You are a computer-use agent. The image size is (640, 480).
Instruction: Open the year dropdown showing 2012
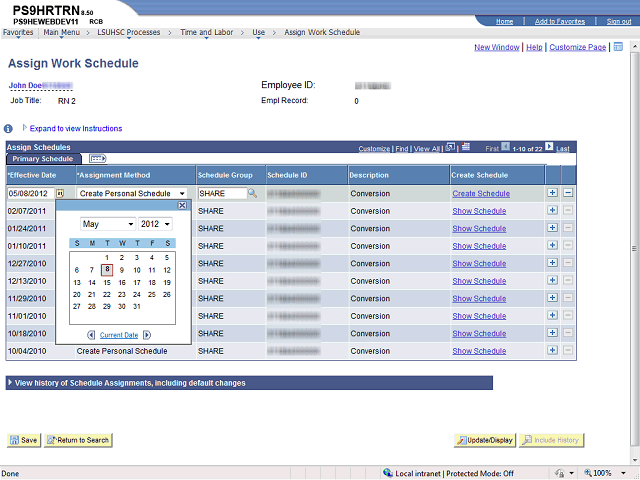point(155,224)
